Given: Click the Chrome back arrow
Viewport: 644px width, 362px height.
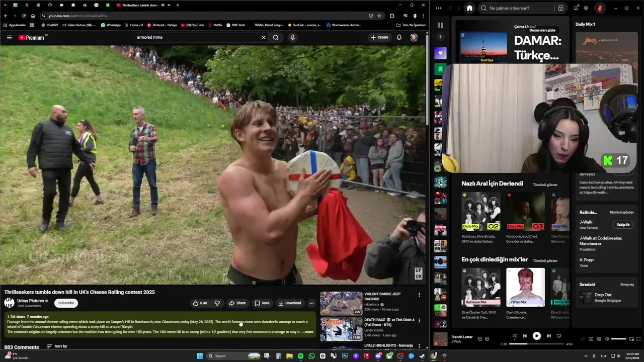Looking at the screenshot, I should pyautogui.click(x=6, y=16).
